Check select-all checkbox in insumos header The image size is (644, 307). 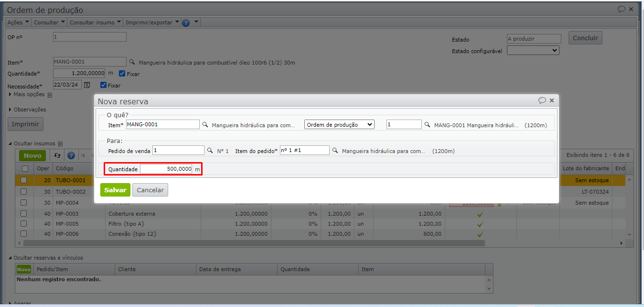[x=25, y=168]
